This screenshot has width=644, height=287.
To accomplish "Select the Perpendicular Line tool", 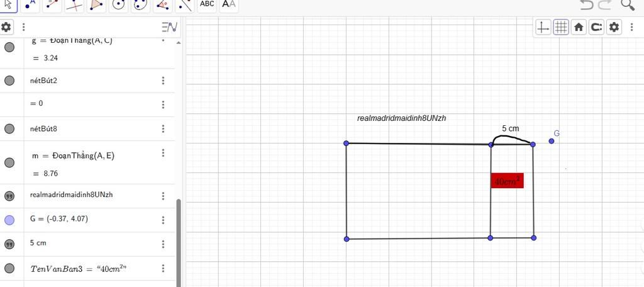I will click(x=74, y=4).
